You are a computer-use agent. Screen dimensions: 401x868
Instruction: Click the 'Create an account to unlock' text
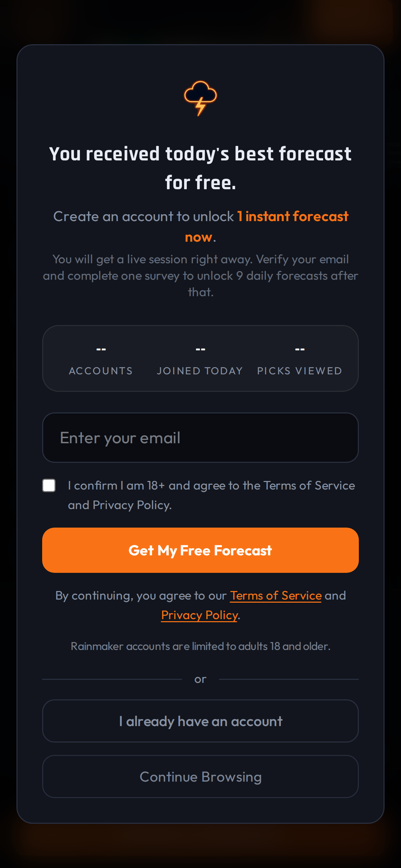click(x=143, y=217)
